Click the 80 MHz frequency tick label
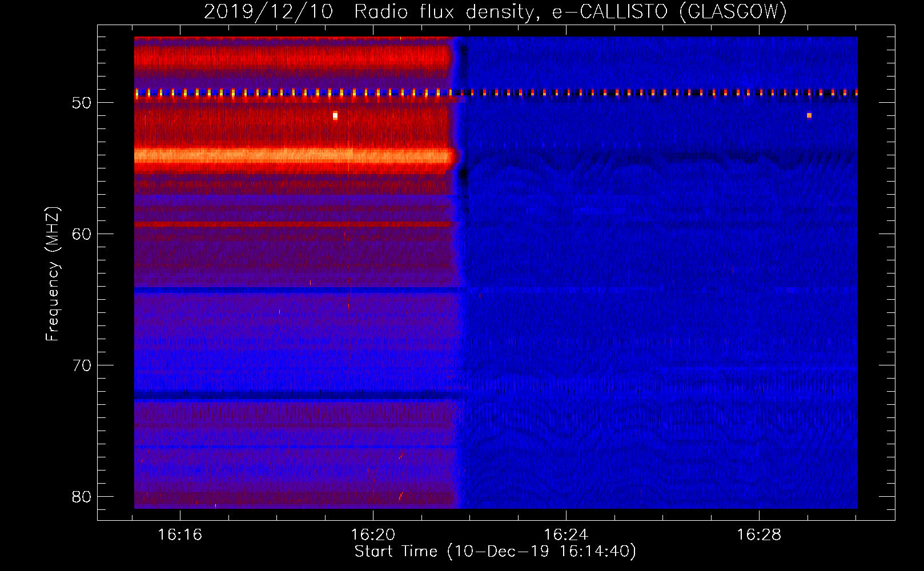 82,497
